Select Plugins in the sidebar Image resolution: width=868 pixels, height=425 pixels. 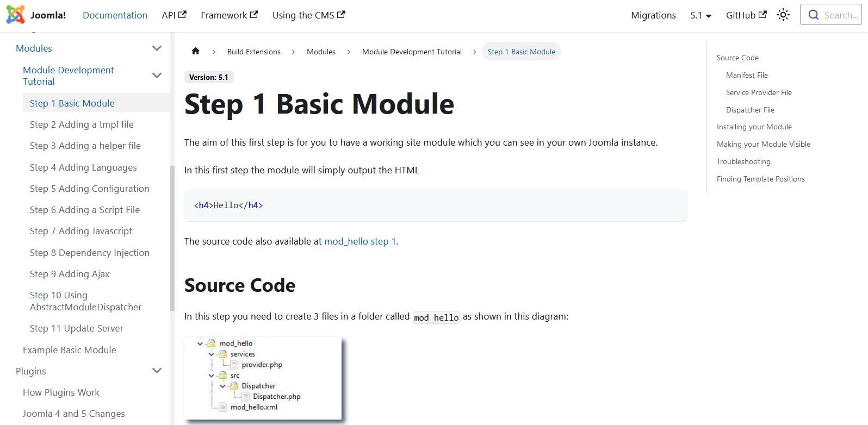click(x=31, y=371)
